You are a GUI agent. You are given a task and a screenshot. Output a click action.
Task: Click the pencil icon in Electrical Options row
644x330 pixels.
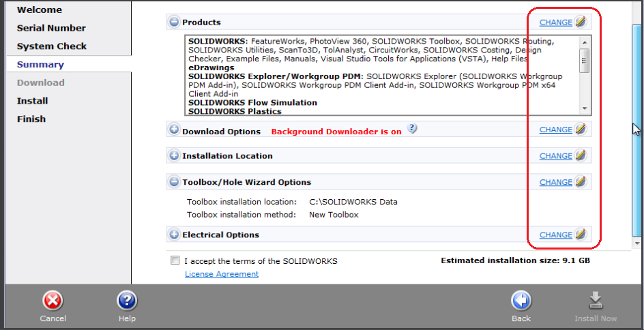580,234
